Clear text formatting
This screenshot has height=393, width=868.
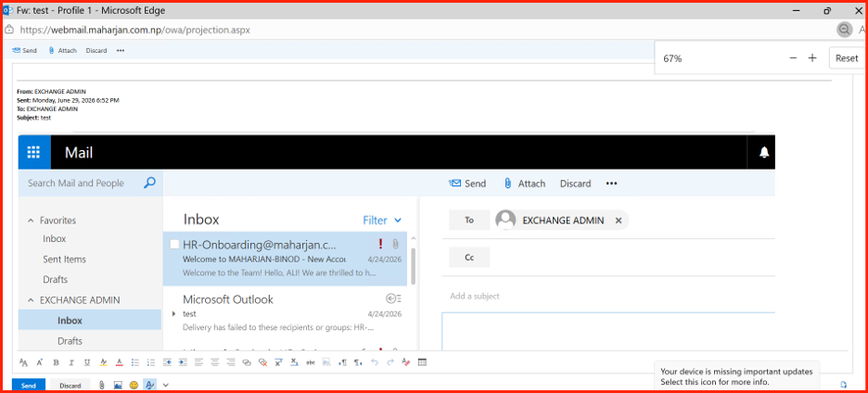pyautogui.click(x=406, y=362)
